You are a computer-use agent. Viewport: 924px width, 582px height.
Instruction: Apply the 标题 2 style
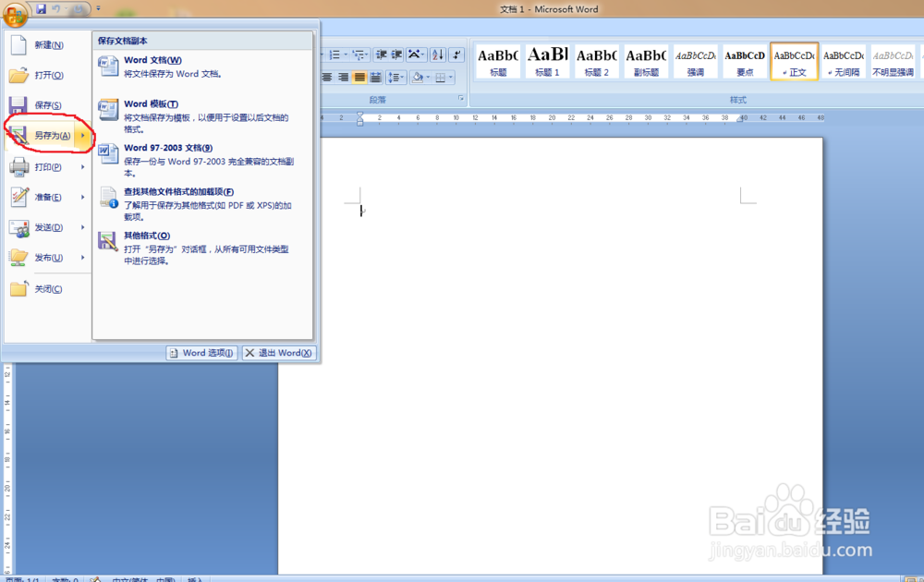pyautogui.click(x=596, y=61)
